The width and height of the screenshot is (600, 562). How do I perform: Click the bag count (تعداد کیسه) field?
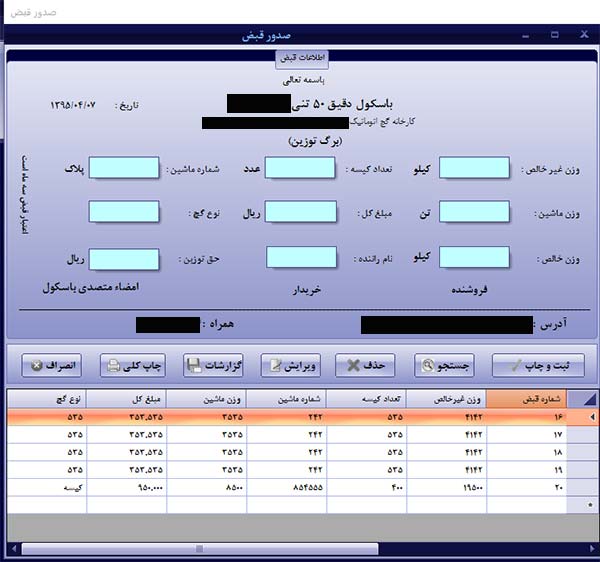301,169
